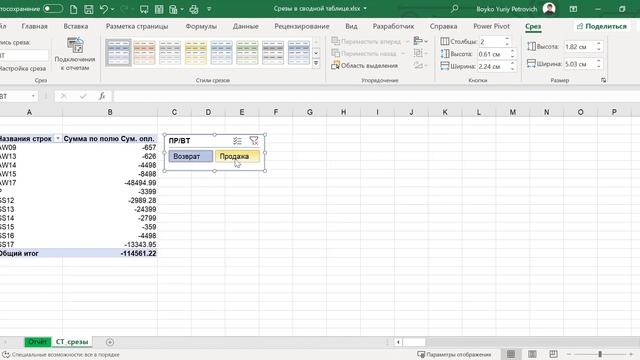The height and width of the screenshot is (360, 640).
Task: Open the Undo history dropdown arrow
Action: pos(113,9)
